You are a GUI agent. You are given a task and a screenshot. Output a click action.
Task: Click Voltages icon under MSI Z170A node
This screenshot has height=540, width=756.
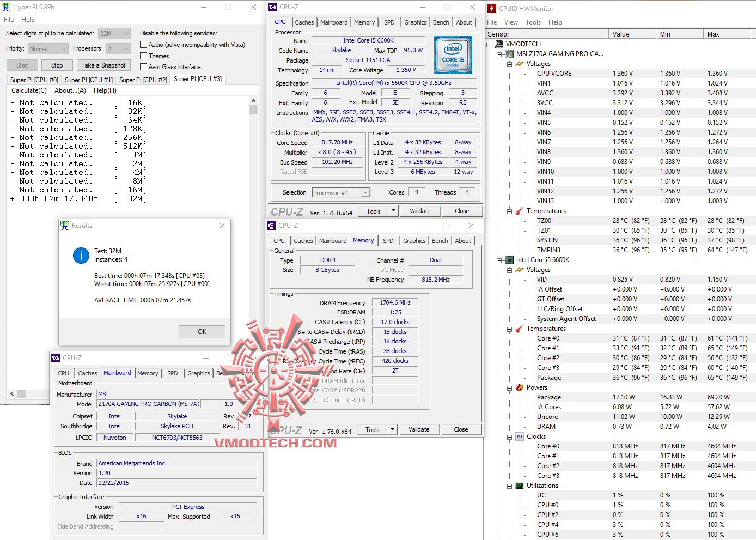click(x=520, y=64)
